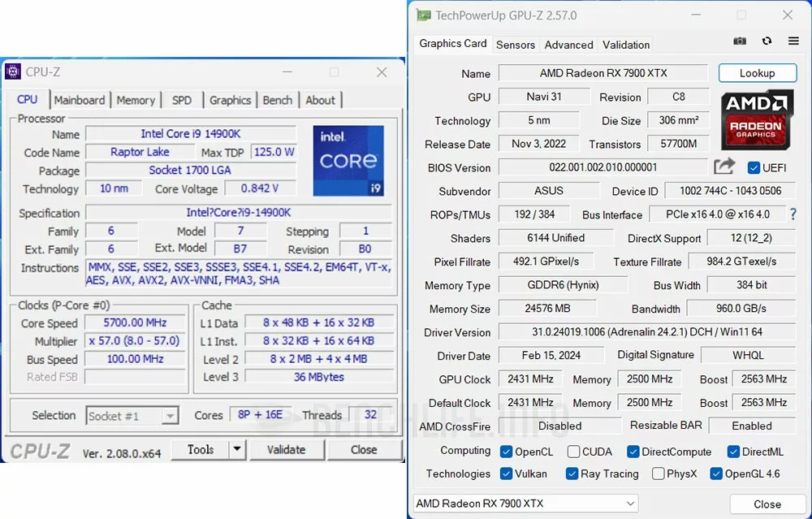This screenshot has height=519, width=812.
Task: Click the Release Date value Nov 3, 2022
Action: pyautogui.click(x=538, y=144)
